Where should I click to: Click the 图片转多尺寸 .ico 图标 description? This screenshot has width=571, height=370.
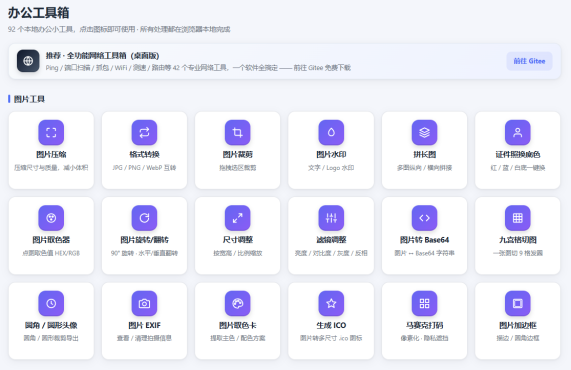point(331,338)
